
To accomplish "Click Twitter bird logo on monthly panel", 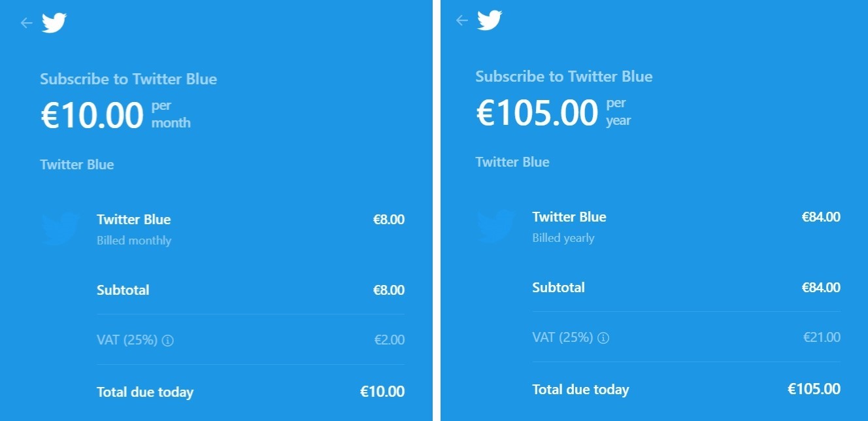I will (54, 23).
